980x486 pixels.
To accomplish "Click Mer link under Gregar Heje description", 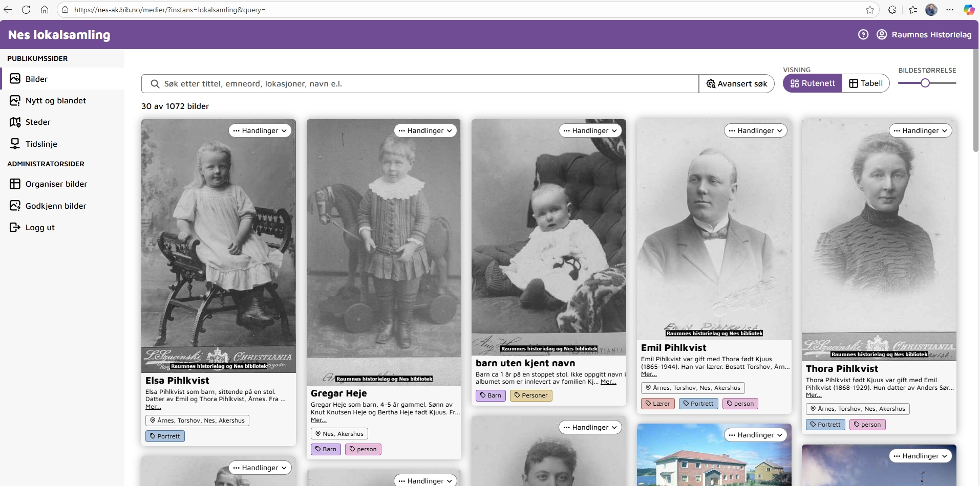I will tap(318, 420).
